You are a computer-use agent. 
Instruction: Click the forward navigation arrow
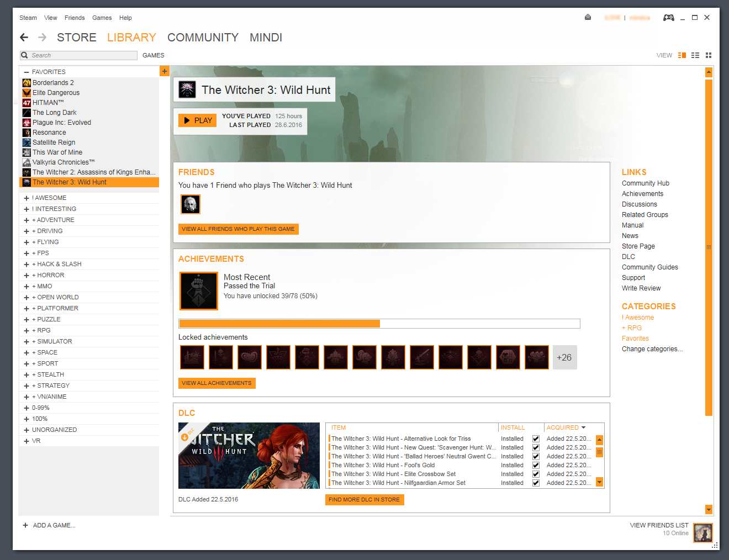[x=42, y=37]
